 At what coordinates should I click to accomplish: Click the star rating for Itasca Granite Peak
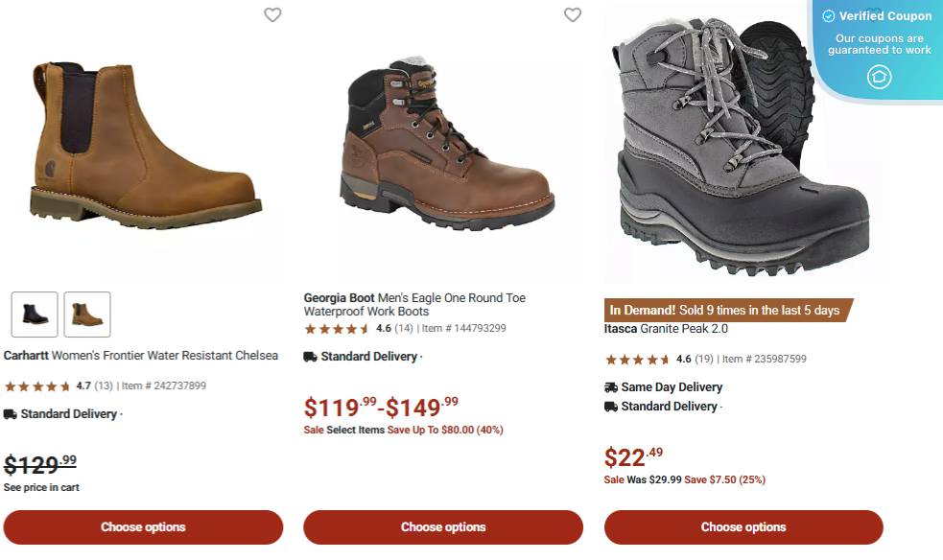634,359
